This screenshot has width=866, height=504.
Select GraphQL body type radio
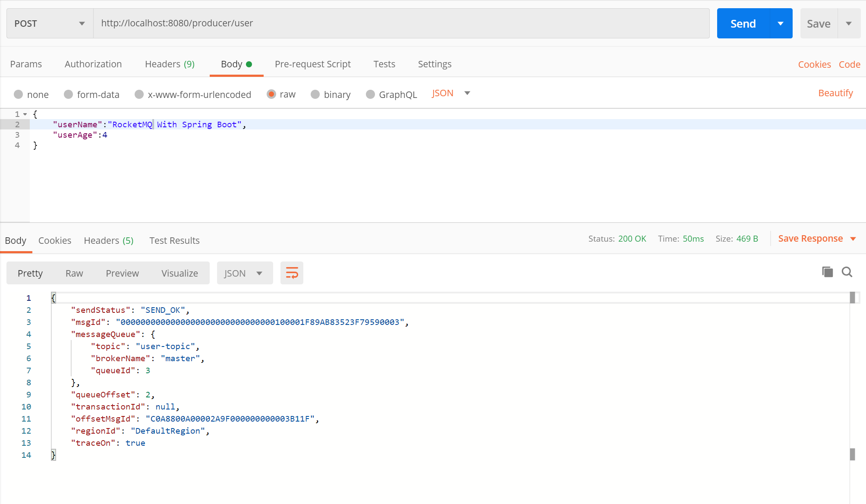click(x=370, y=94)
